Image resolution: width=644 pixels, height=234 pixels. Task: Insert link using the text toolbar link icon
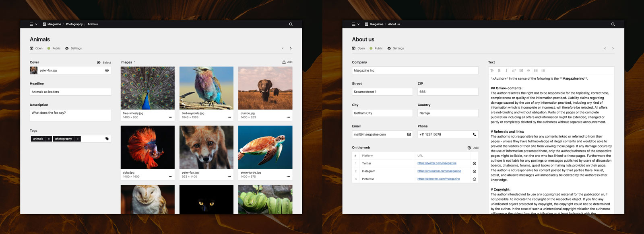pos(514,70)
